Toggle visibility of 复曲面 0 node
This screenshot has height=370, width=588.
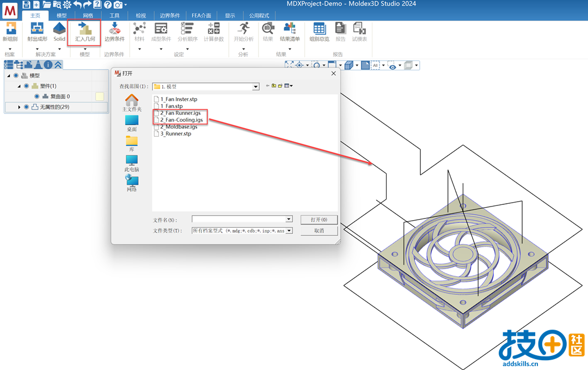(x=37, y=96)
